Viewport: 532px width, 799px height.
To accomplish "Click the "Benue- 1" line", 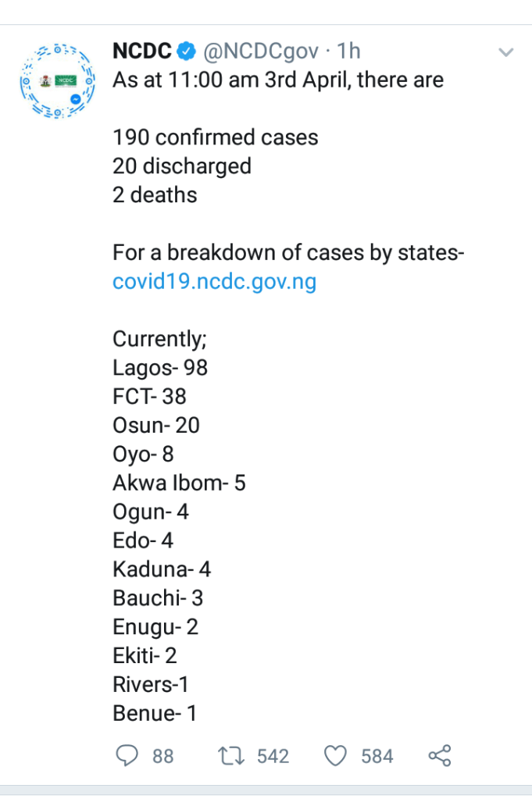I will coord(154,713).
